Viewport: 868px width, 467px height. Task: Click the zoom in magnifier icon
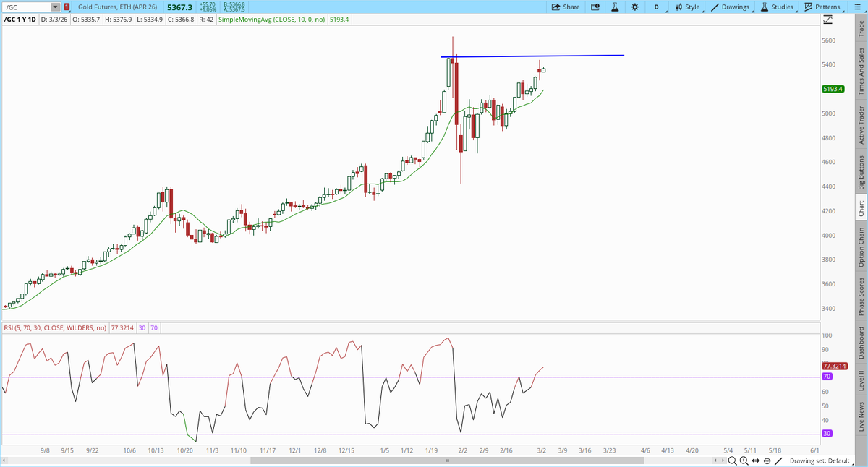[x=744, y=460]
